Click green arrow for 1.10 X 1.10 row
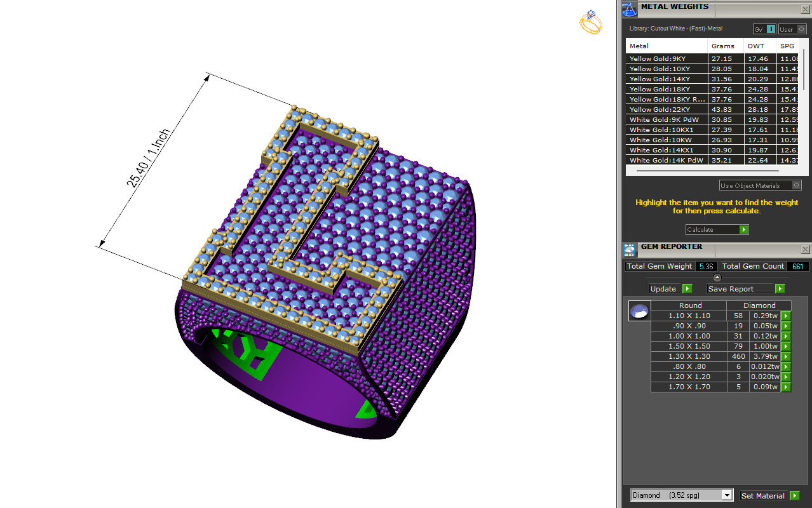The width and height of the screenshot is (812, 508). click(x=785, y=316)
